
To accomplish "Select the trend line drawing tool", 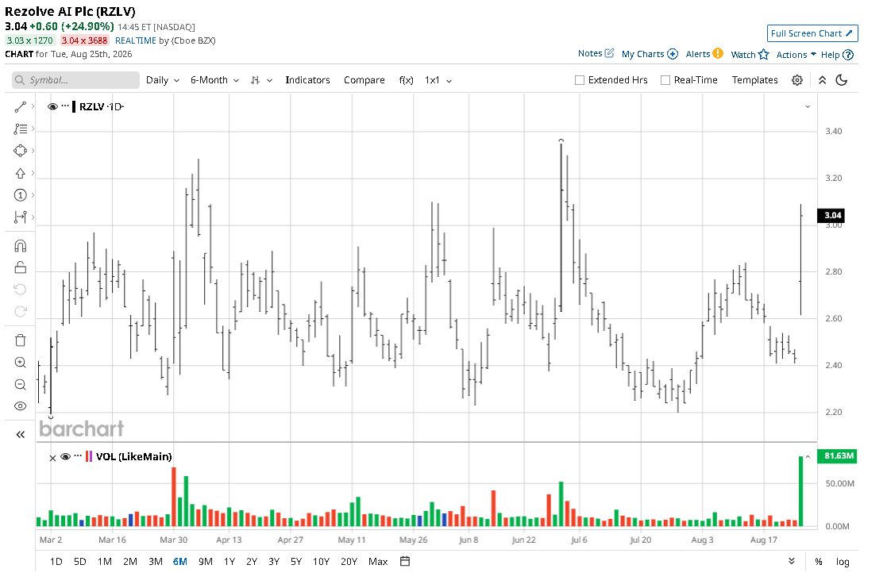I will point(21,107).
